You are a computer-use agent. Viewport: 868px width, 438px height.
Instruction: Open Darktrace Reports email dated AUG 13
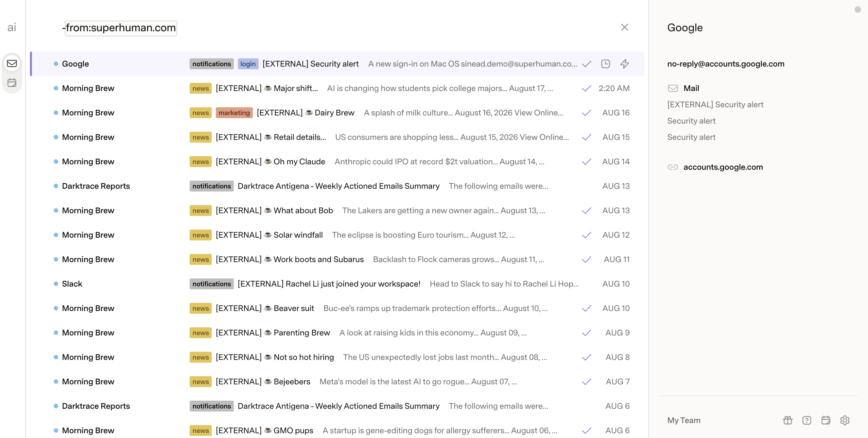(x=337, y=186)
